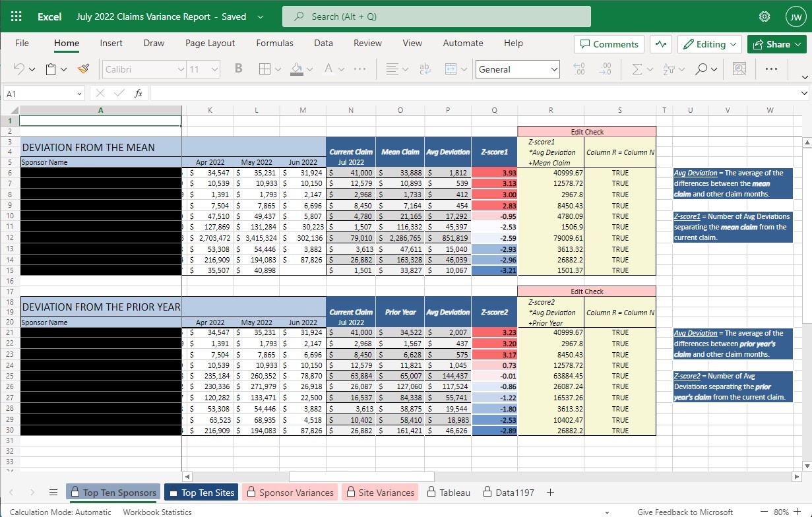Click the Paste clipboard icon
This screenshot has height=517, width=812.
click(51, 69)
